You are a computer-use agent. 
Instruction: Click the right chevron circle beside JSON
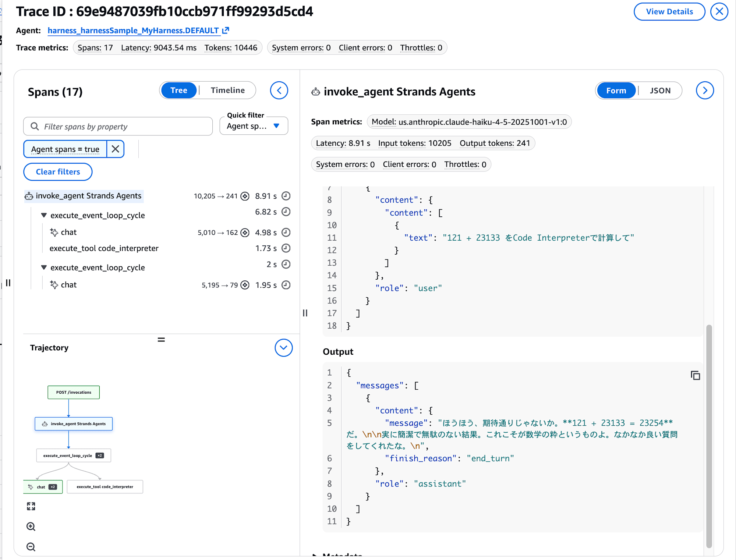[704, 91]
